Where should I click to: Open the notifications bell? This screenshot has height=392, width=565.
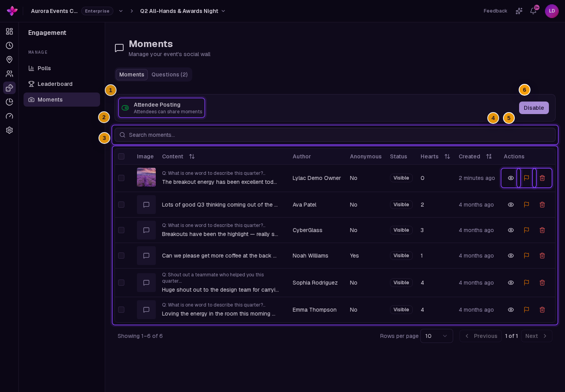click(533, 11)
